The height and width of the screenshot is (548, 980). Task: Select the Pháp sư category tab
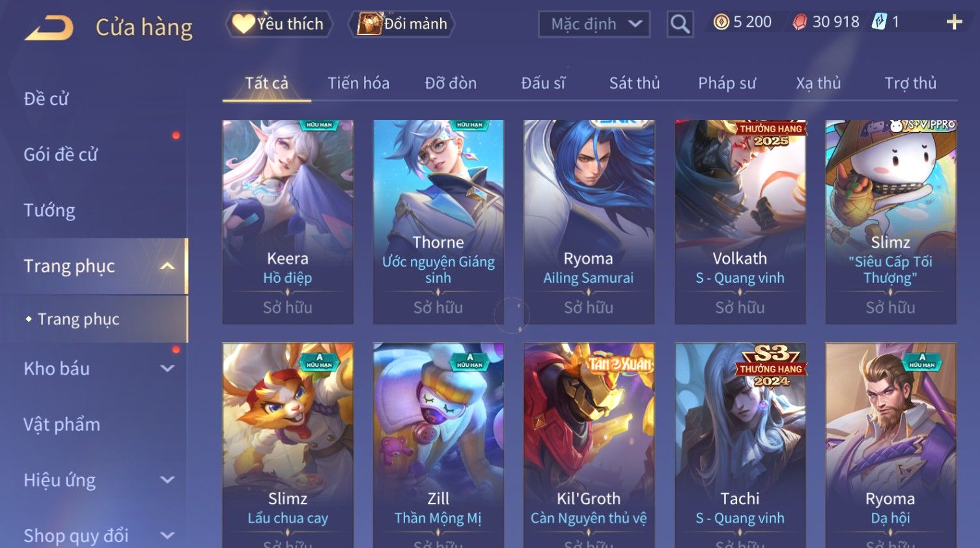(727, 83)
